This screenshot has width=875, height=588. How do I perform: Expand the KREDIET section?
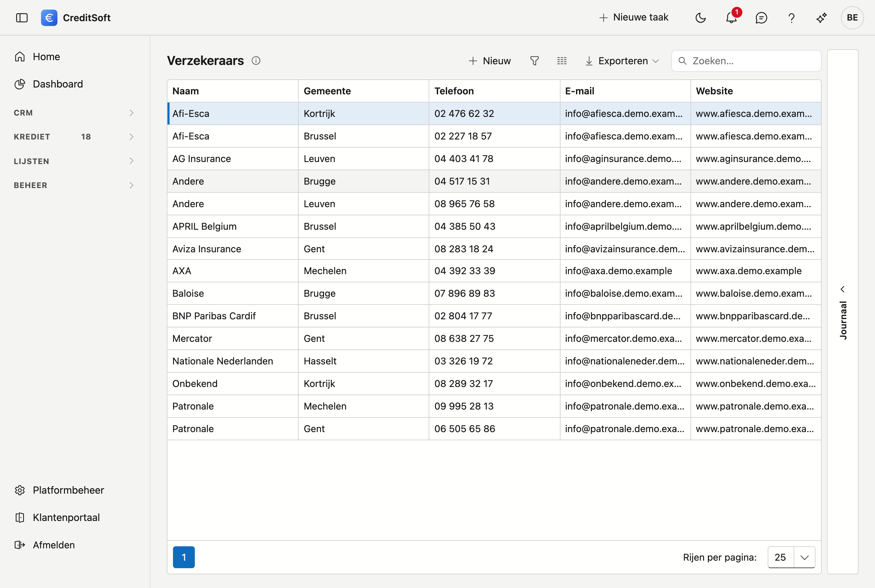[74, 136]
